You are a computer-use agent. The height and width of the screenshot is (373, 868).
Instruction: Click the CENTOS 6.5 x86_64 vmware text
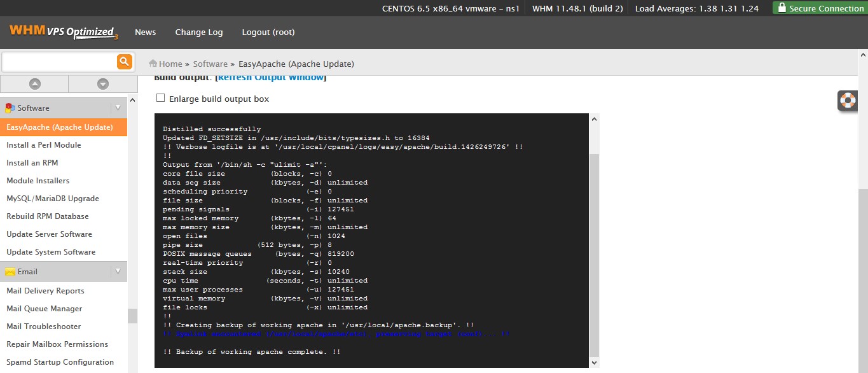(450, 8)
